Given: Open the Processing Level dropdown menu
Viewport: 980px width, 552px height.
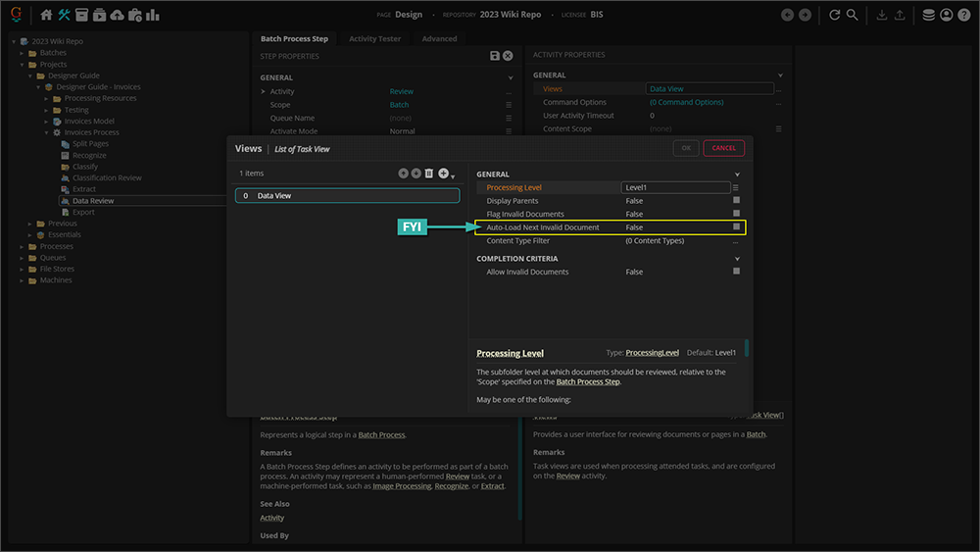Looking at the screenshot, I should (x=736, y=187).
